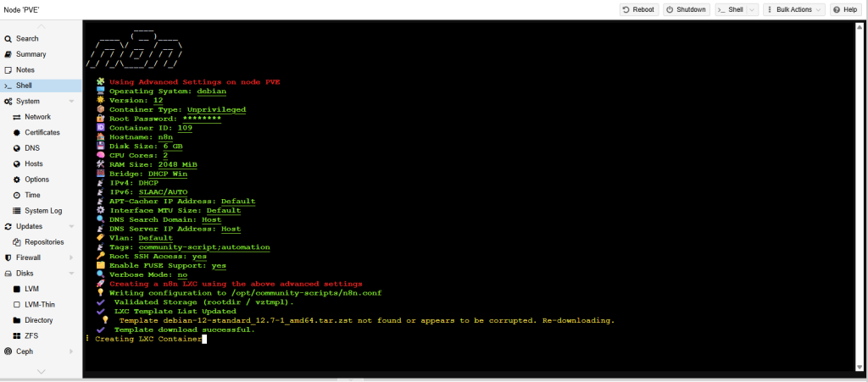Click the LVM-Thin label in sidebar
Screen dimensions: 868x382
(x=40, y=305)
